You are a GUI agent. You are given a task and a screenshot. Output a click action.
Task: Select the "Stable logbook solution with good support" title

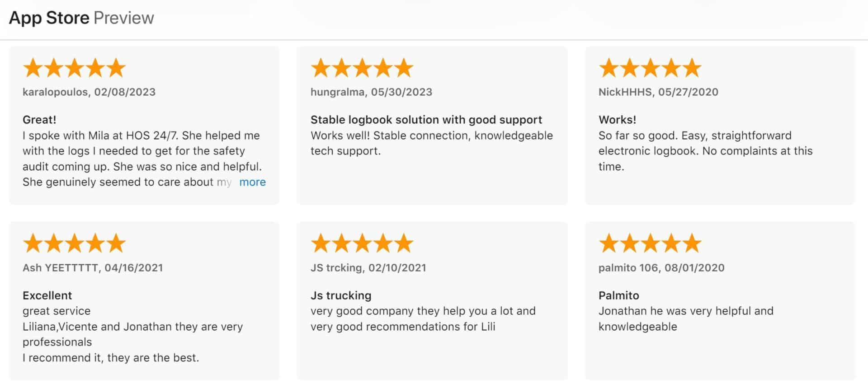point(426,120)
